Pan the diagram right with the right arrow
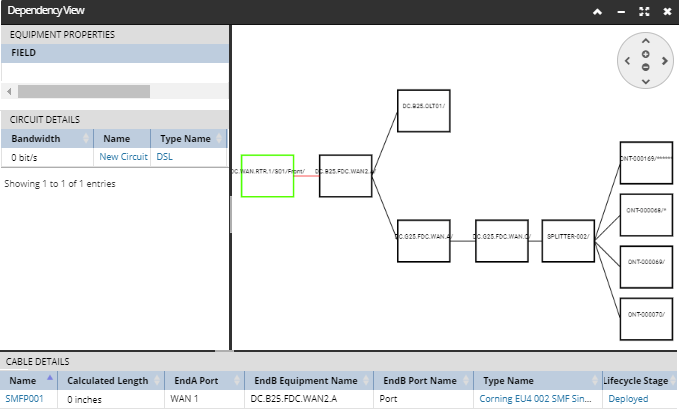Image resolution: width=679 pixels, height=409 pixels. click(664, 61)
